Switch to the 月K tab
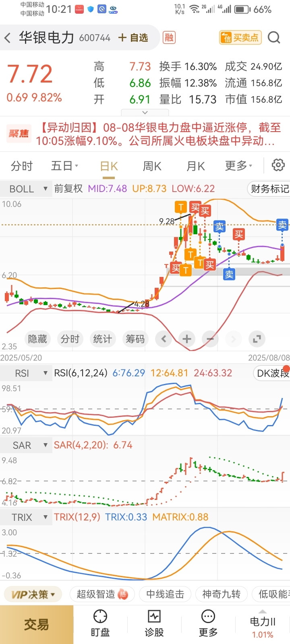The image size is (290, 644). (196, 166)
